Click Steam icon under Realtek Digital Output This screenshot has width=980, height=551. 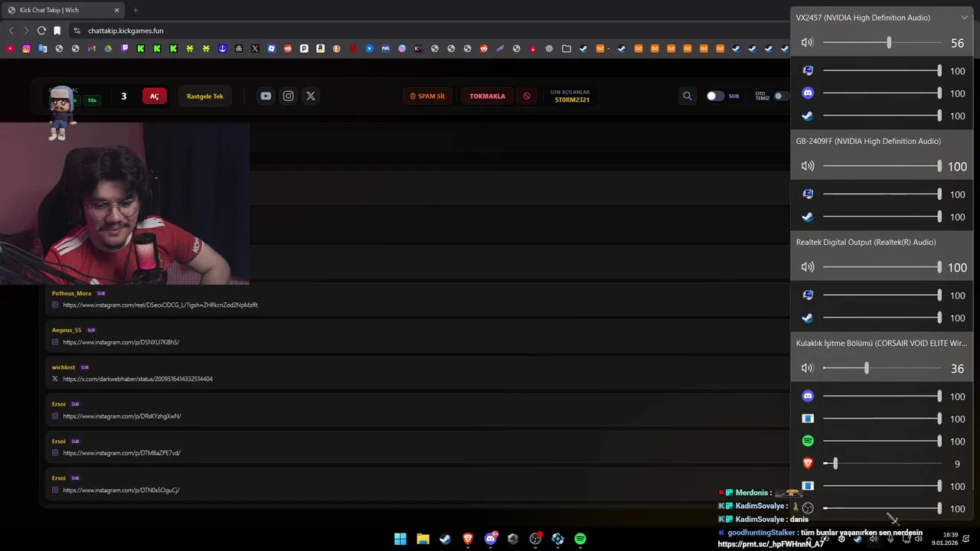tap(808, 318)
